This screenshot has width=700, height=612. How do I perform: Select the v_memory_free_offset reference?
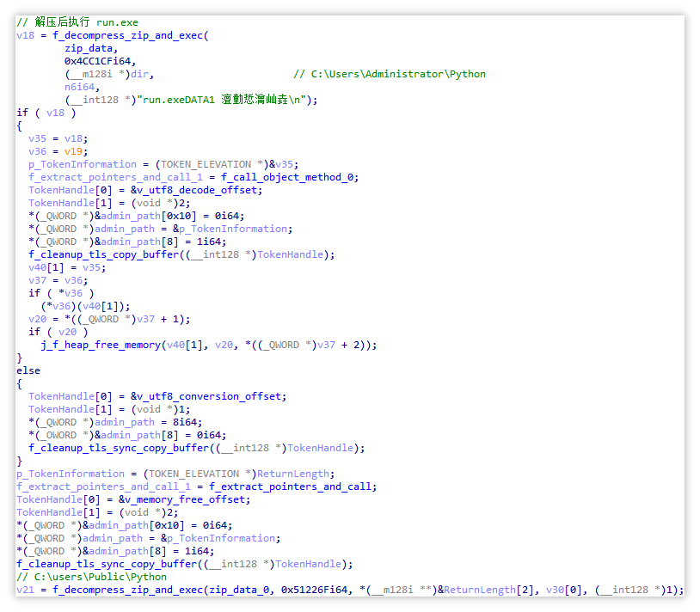(x=185, y=499)
